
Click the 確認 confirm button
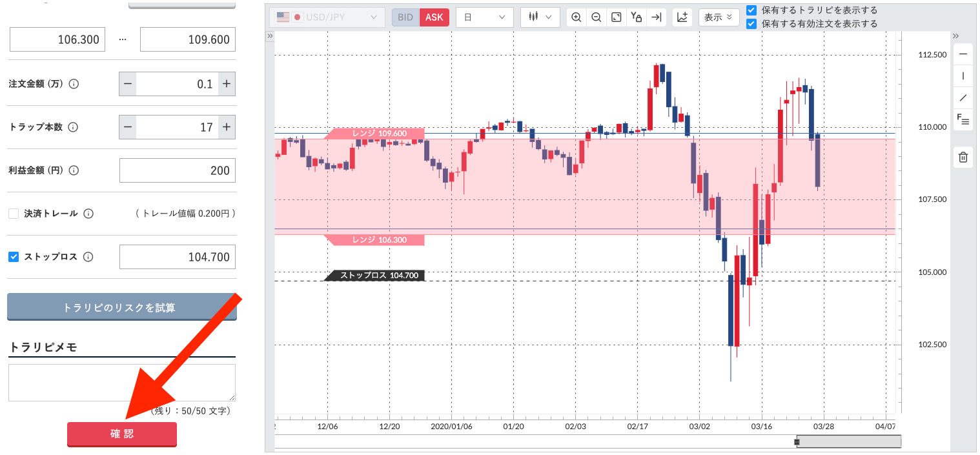(122, 434)
